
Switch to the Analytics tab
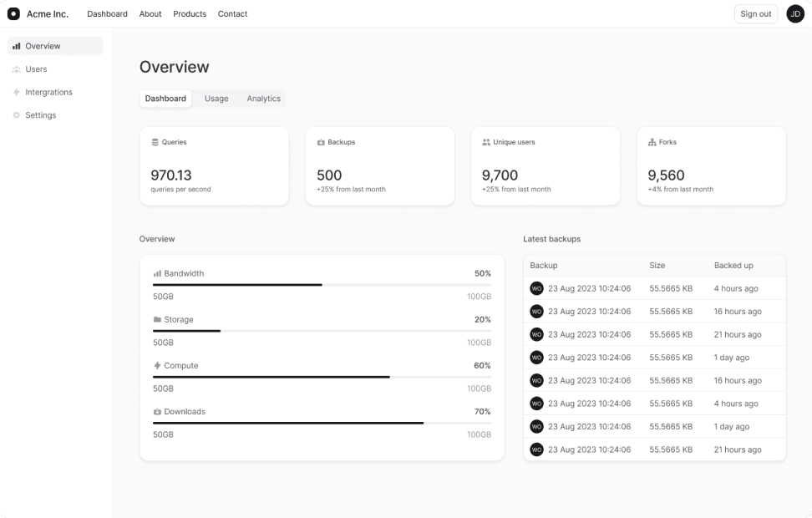coord(264,99)
